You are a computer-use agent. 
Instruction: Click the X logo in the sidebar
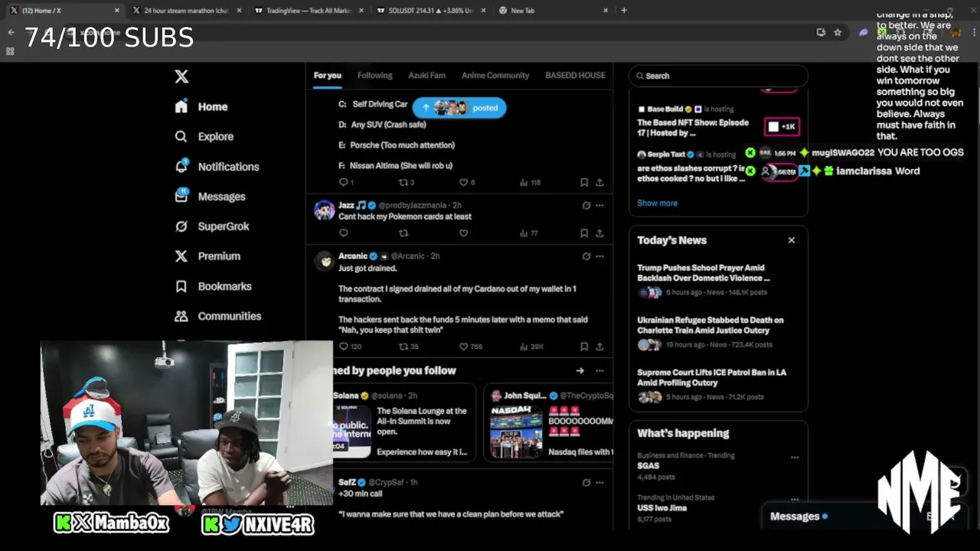point(181,77)
